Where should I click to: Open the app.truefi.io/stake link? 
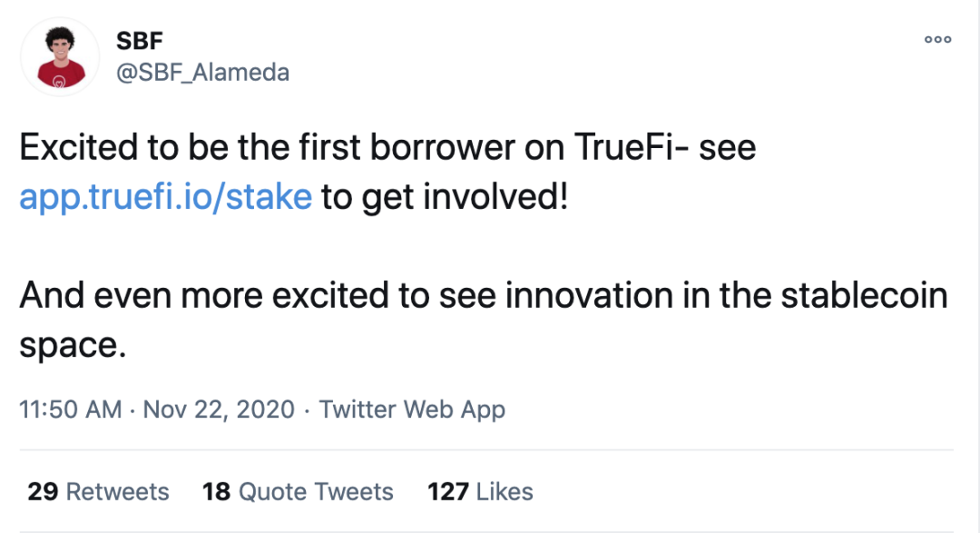(166, 197)
